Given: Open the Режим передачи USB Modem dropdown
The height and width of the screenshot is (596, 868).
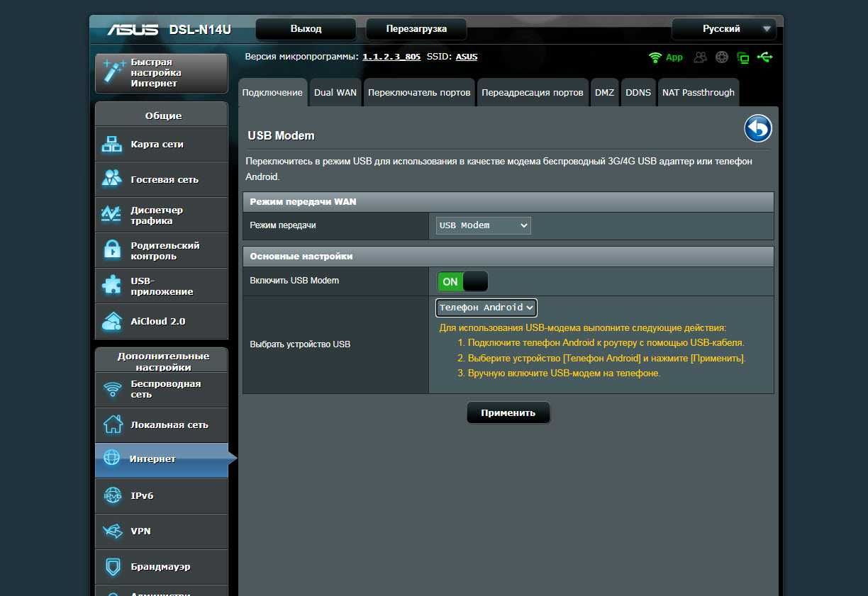Looking at the screenshot, I should 484,225.
